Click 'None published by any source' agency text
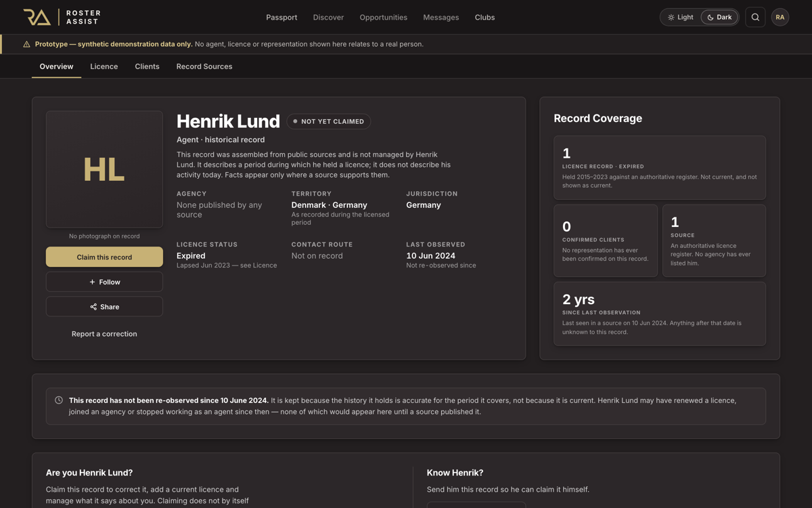Screen dimensions: 812x508 pyautogui.click(x=219, y=210)
